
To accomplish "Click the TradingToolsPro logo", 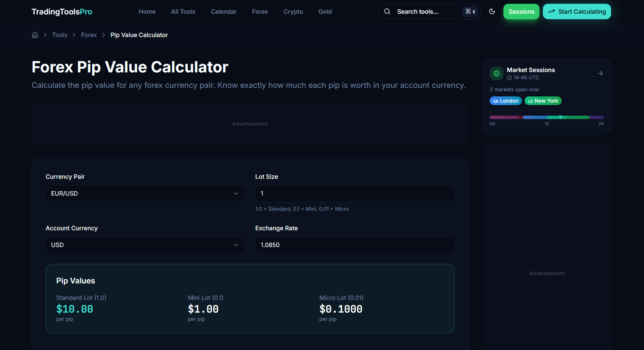I will pos(61,11).
